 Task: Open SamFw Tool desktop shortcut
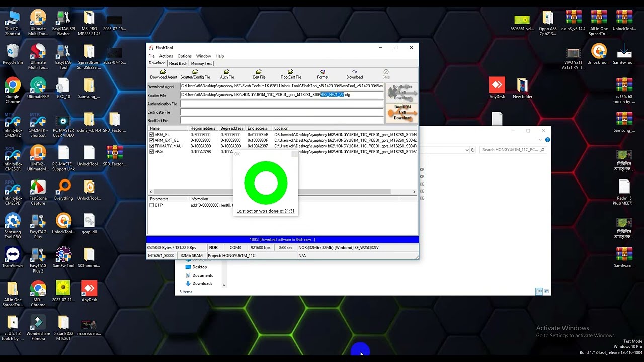point(63,258)
